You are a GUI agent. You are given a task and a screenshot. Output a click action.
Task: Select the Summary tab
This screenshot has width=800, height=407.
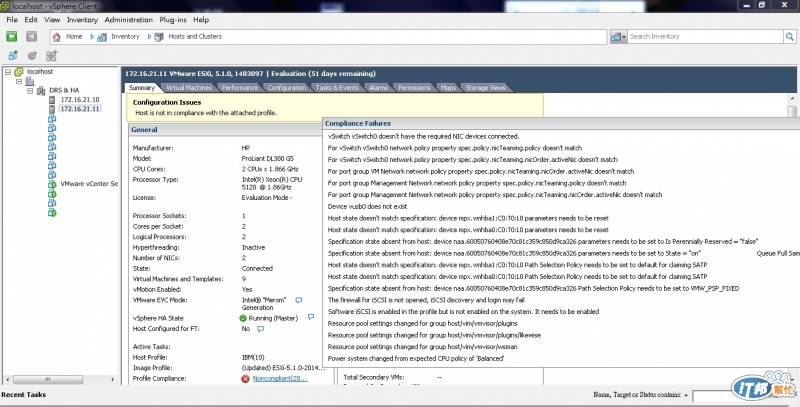(142, 88)
